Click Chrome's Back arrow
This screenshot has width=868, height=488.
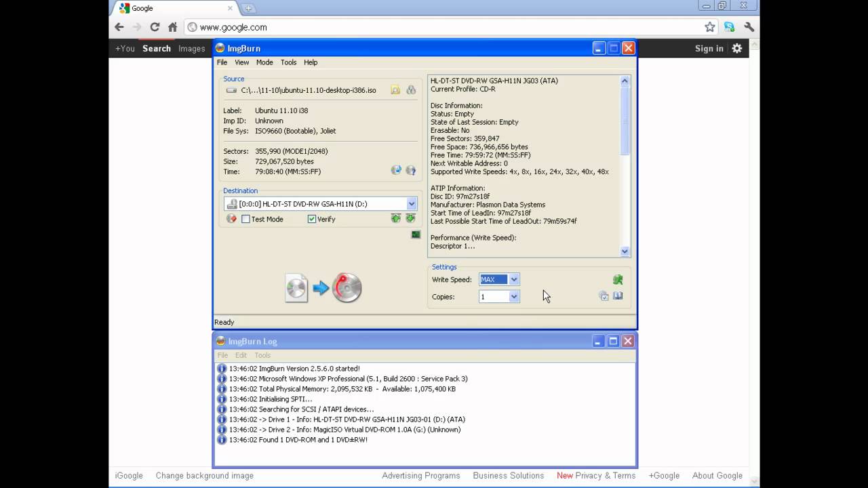click(x=119, y=27)
